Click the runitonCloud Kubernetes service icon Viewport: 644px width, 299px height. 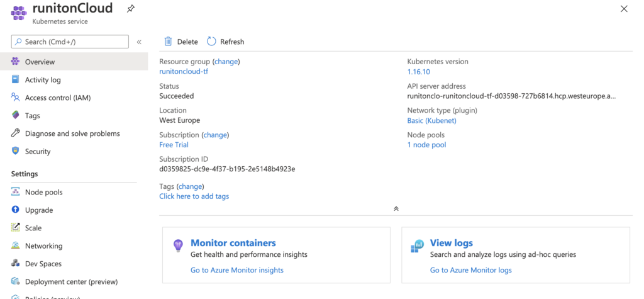click(x=18, y=13)
